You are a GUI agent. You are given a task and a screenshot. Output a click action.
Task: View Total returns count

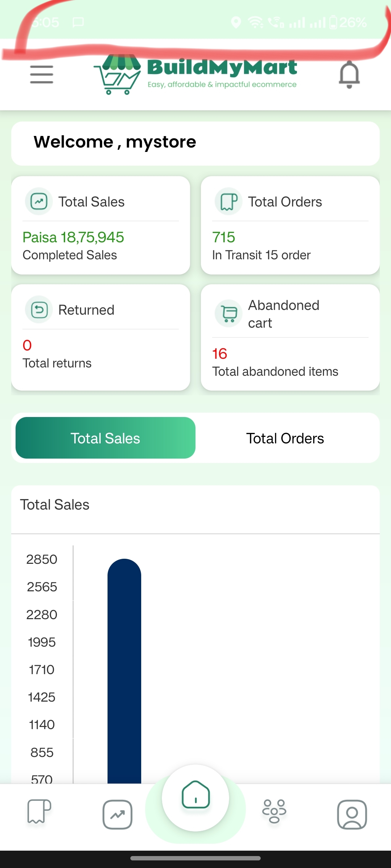point(57,354)
